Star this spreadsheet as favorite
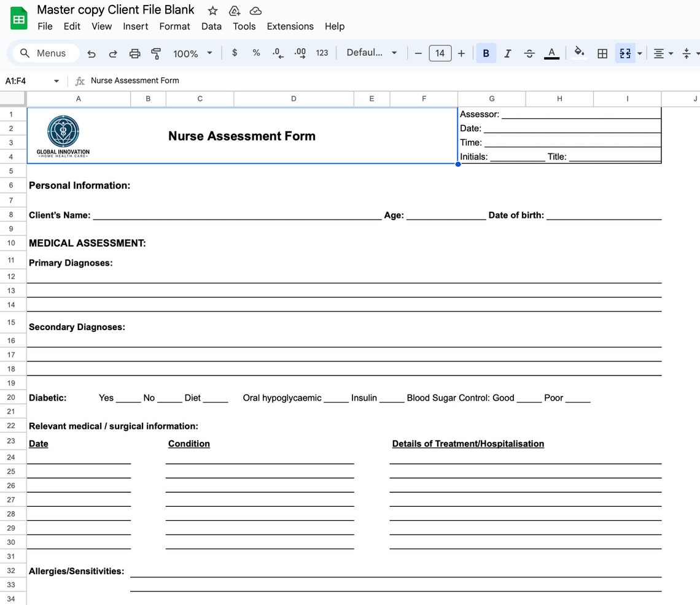 coord(212,10)
